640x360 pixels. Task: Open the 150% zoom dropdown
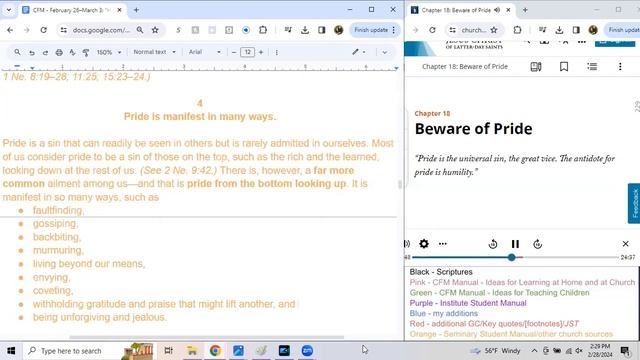click(x=109, y=52)
